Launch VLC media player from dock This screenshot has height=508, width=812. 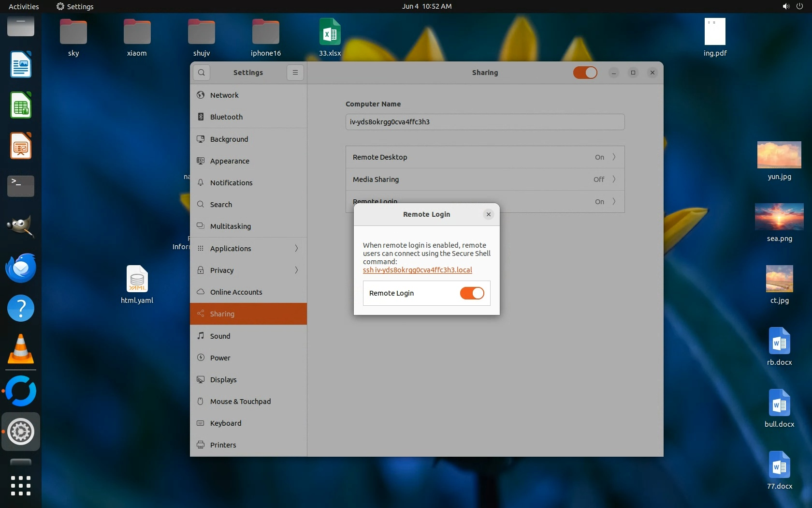click(21, 349)
